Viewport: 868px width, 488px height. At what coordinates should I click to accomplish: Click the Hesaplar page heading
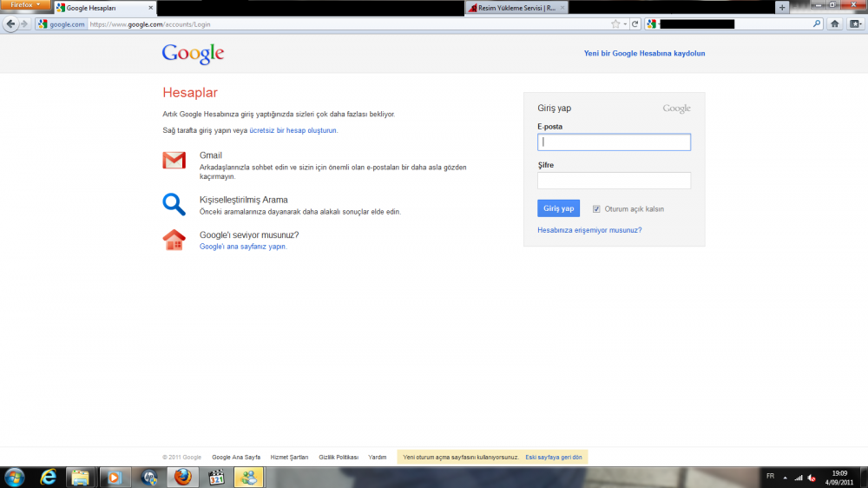pyautogui.click(x=190, y=93)
